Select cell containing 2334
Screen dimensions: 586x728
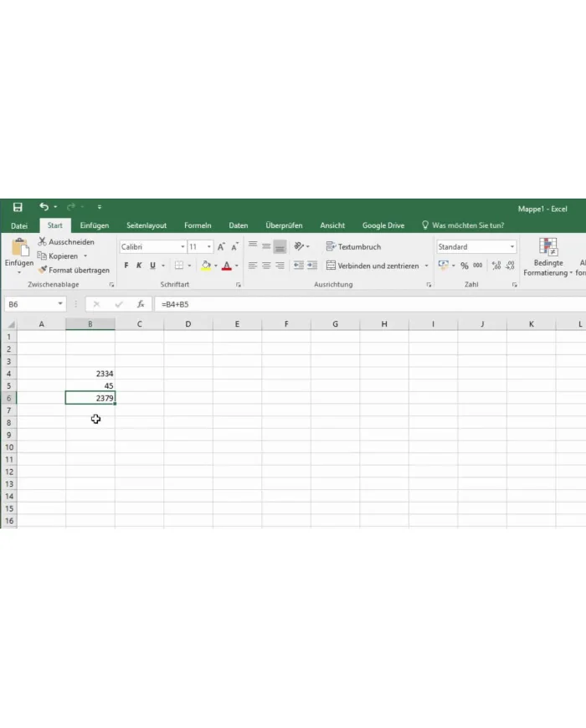(x=90, y=374)
